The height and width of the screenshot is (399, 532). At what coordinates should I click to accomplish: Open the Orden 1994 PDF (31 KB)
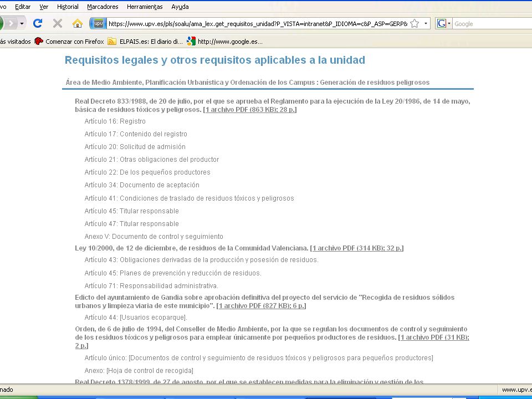coord(434,337)
